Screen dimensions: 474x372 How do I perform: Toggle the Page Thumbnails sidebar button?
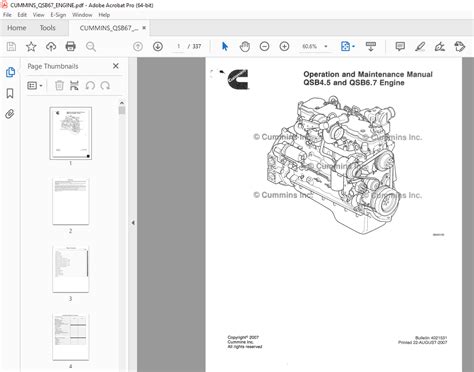[10, 72]
